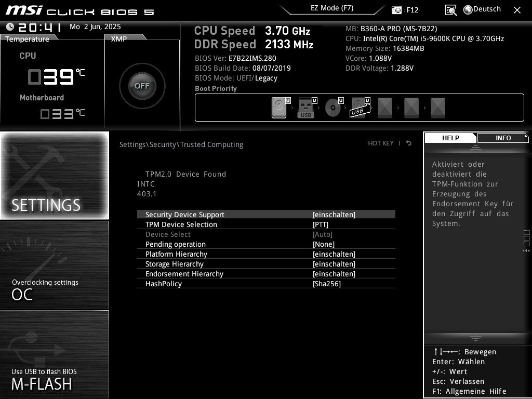The width and height of the screenshot is (532, 399).
Task: Click the side expand arrows at right edge
Action: click(x=526, y=251)
